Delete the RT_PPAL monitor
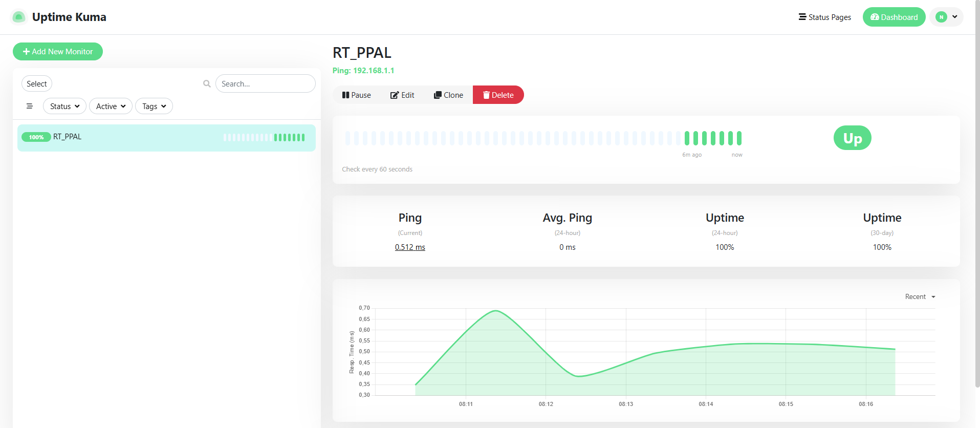Viewport: 980px width, 428px height. [x=498, y=95]
